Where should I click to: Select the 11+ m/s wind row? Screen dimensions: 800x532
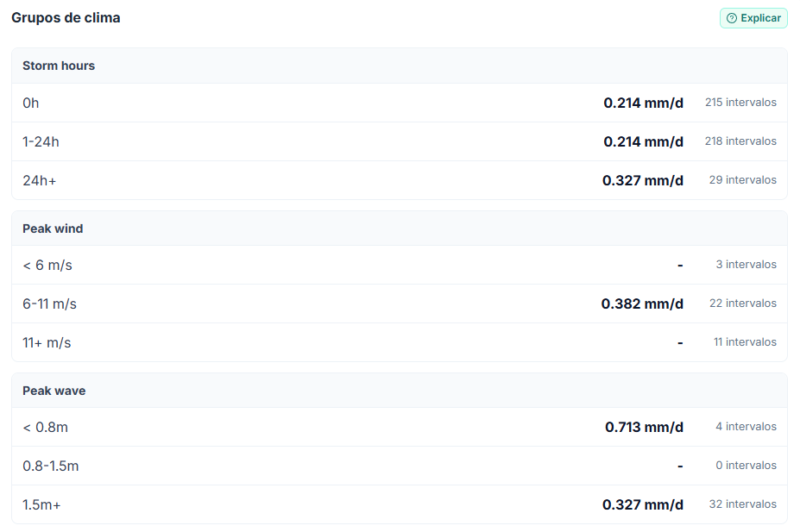coord(400,342)
